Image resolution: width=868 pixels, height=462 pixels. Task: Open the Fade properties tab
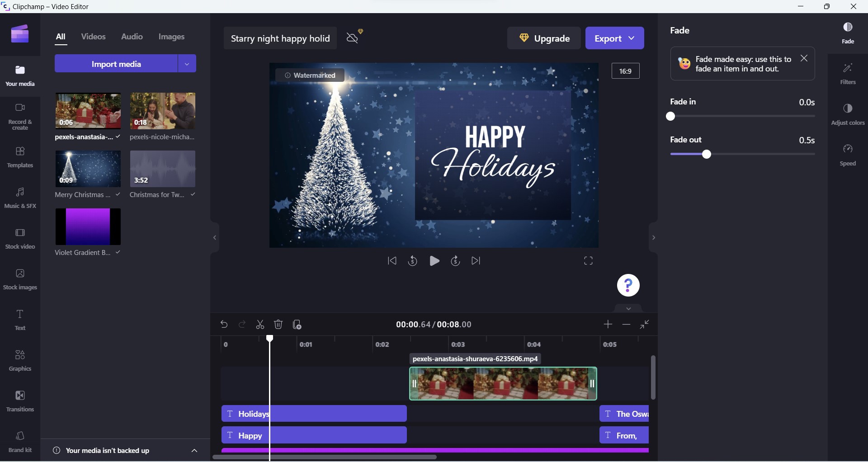coord(848,33)
